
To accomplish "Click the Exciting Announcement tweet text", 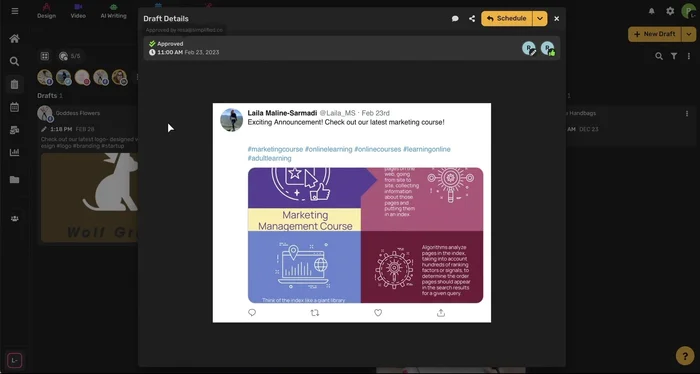I will pyautogui.click(x=346, y=122).
